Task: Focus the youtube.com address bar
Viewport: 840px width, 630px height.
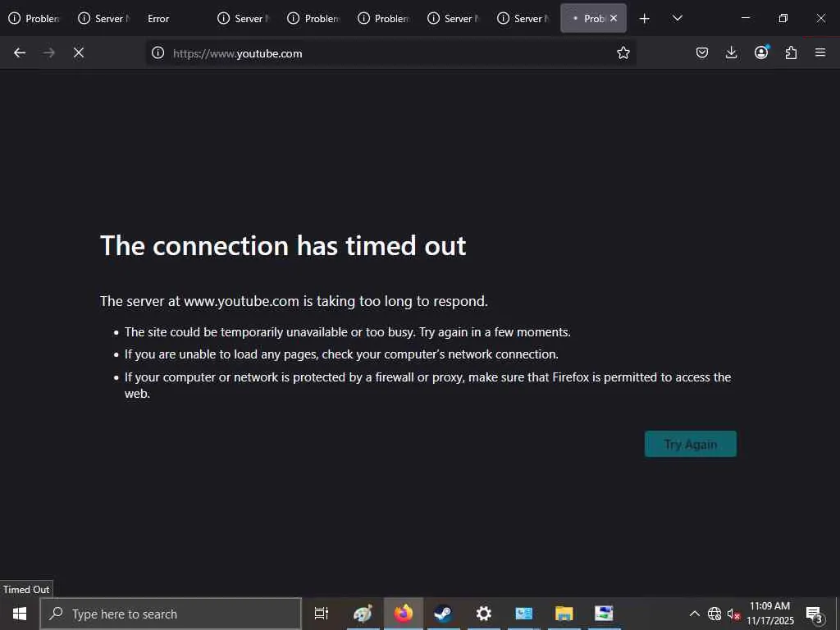Action: coord(391,53)
